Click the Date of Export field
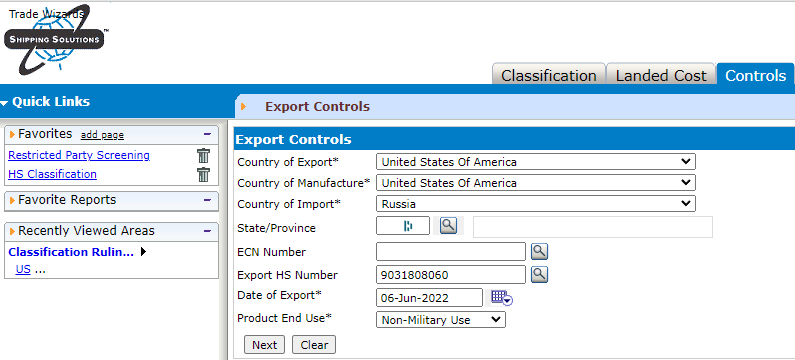Screen dimensions: 795x360 pos(429,298)
